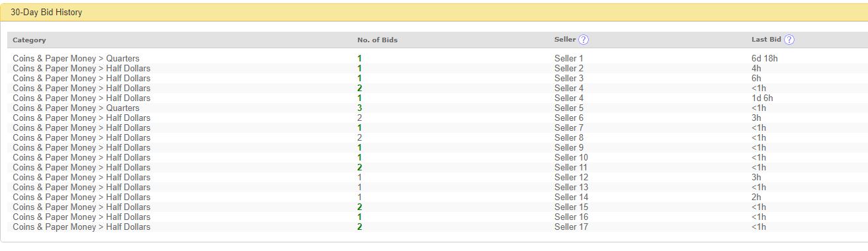
Task: Click the 3h last bid in Seller 6 row
Action: 756,118
